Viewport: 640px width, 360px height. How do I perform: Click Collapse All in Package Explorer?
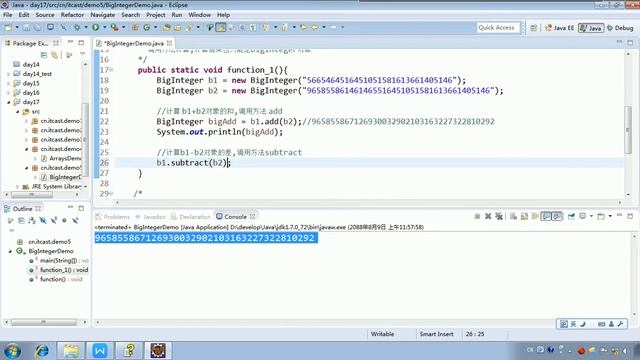pyautogui.click(x=44, y=55)
